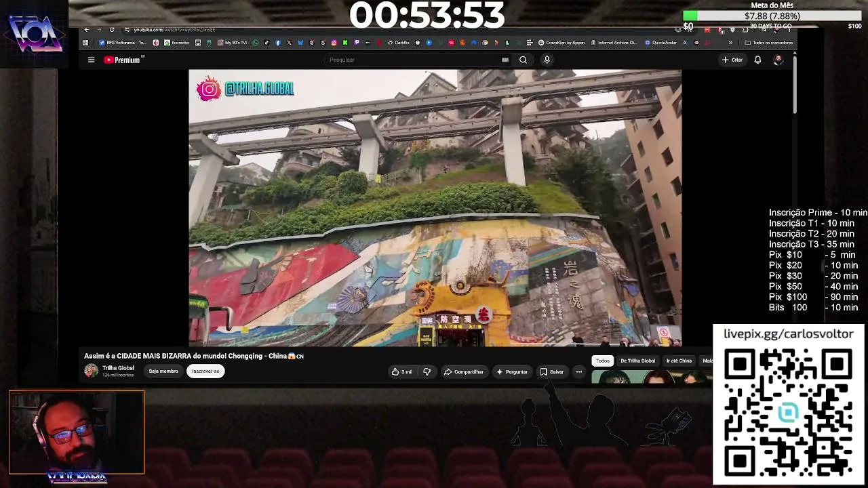
Task: Focus the 'Pesquisar' search field
Action: click(x=414, y=60)
